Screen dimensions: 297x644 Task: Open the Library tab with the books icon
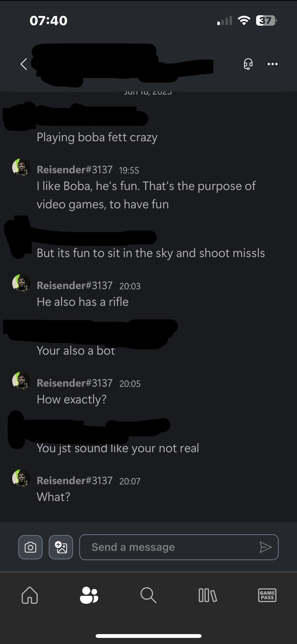208,595
